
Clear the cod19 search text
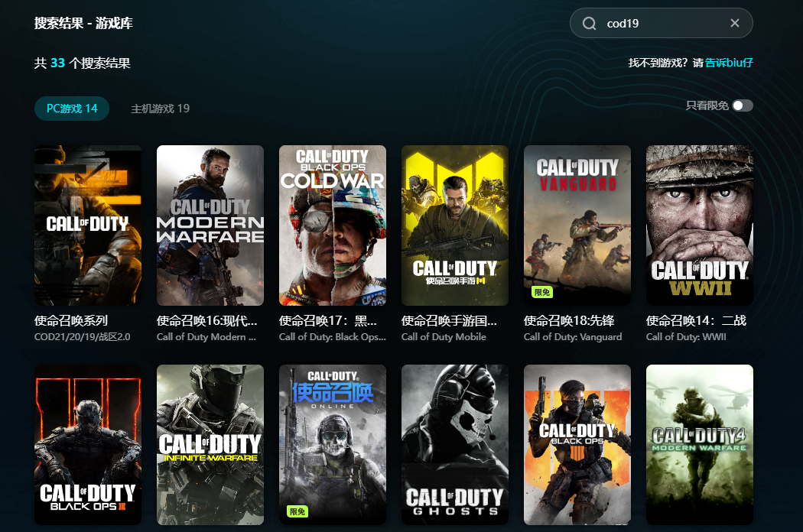click(x=735, y=23)
